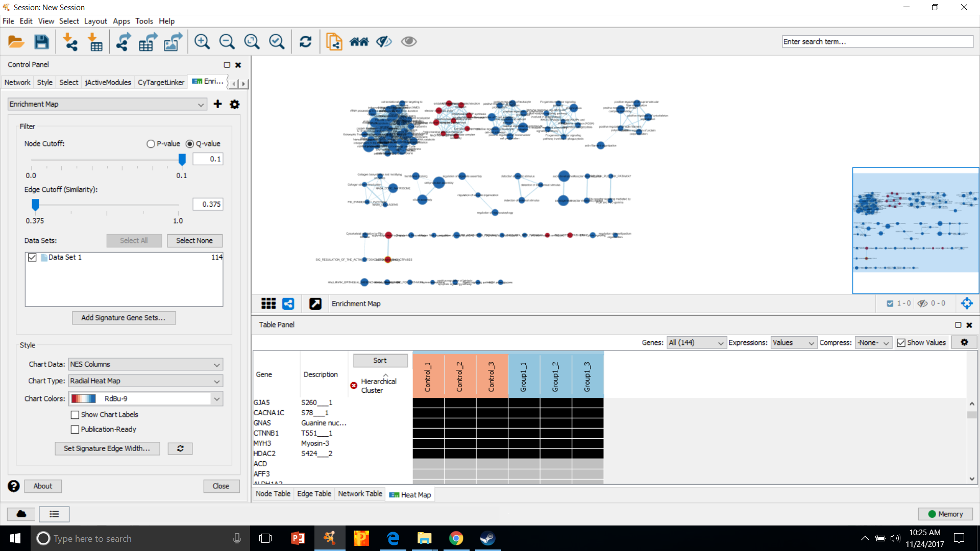Uncheck the Data Set 1 entry
This screenshot has width=980, height=551.
point(32,257)
